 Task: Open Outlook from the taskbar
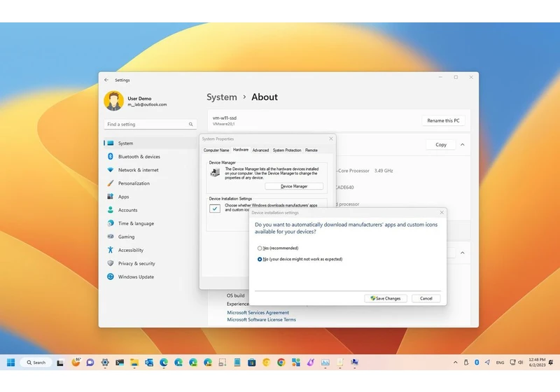149,363
